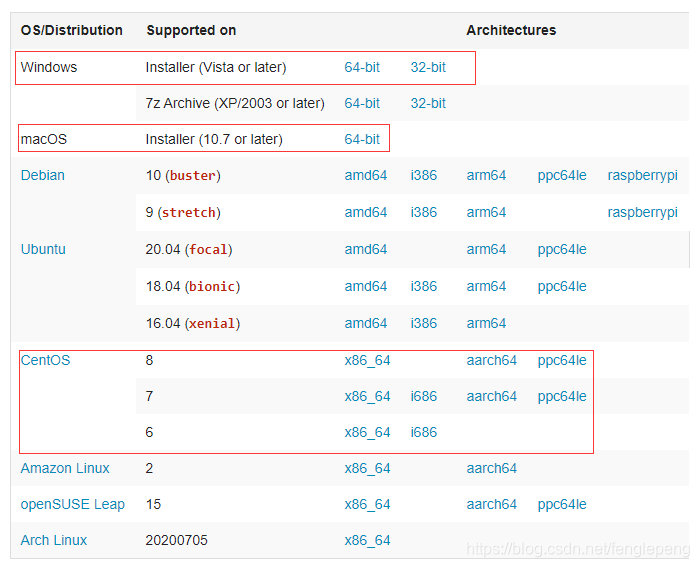Open the Amazon Linux link
This screenshot has height=567, width=699.
pyautogui.click(x=65, y=468)
